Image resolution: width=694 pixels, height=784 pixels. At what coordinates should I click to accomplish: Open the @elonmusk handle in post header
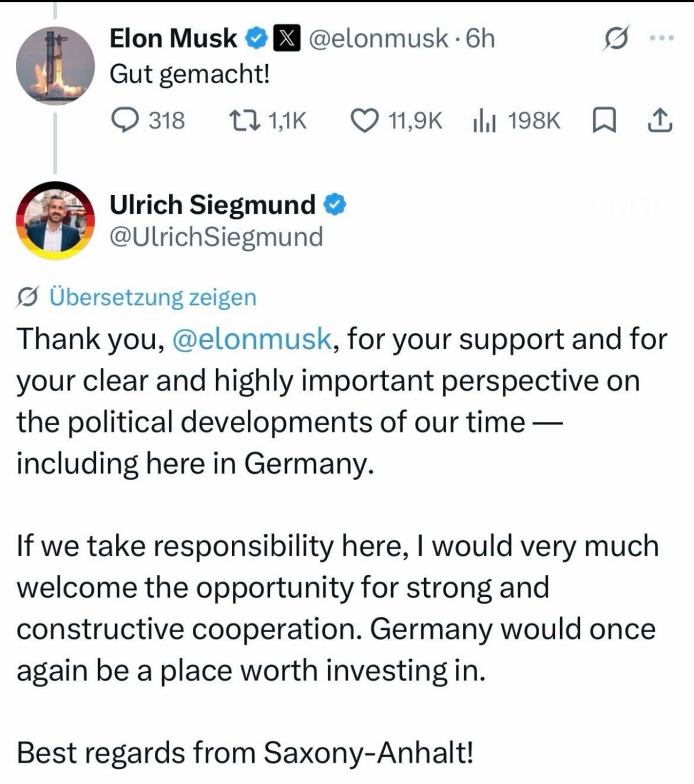coord(378,39)
